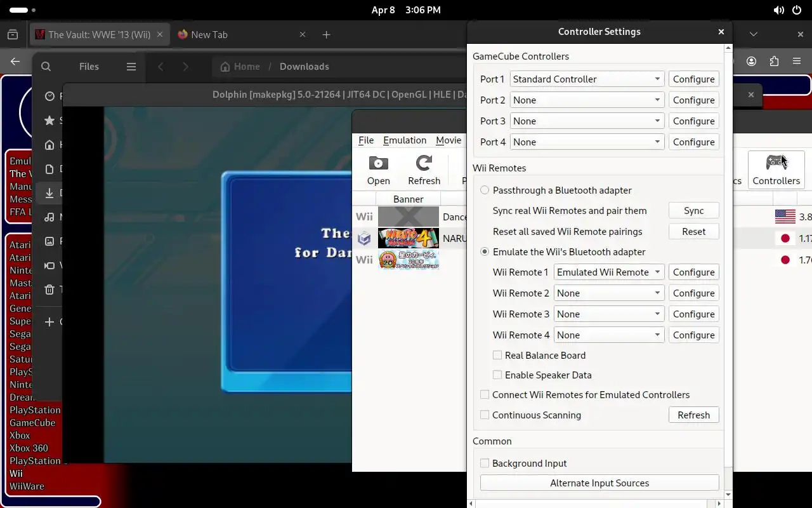812x508 pixels.
Task: Select the Naruto game banner thumbnail
Action: pyautogui.click(x=409, y=238)
